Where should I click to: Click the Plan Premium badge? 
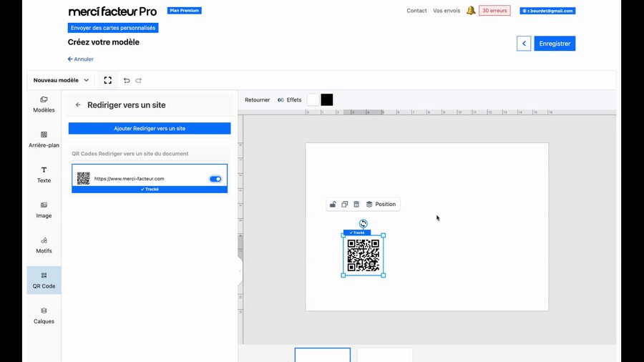[185, 11]
